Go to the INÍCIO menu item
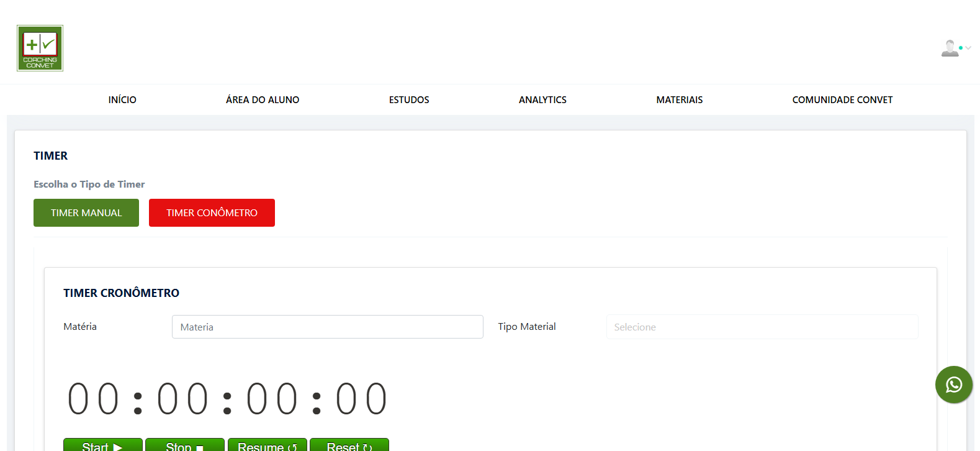 tap(122, 100)
